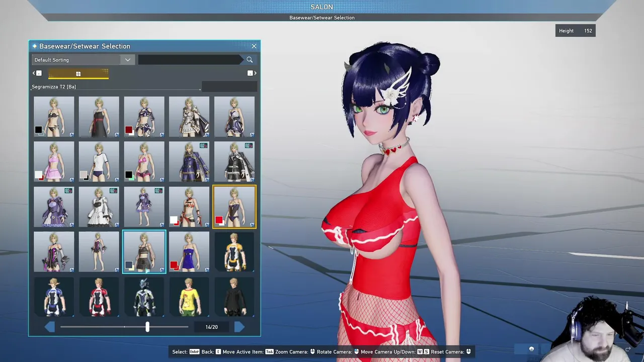The image size is (644, 362).
Task: Open the Default Sorting dropdown
Action: pyautogui.click(x=83, y=60)
